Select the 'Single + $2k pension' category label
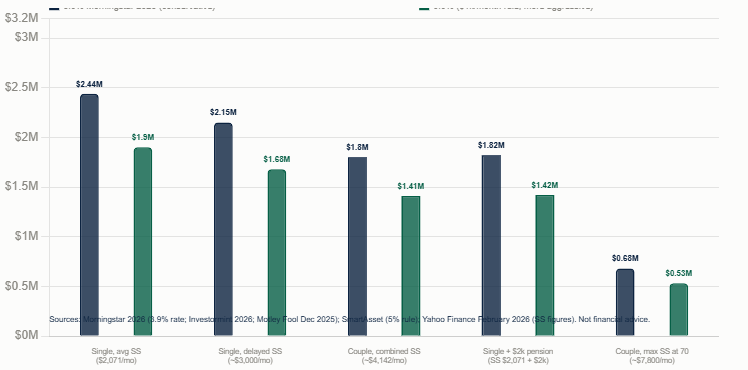 pos(518,356)
